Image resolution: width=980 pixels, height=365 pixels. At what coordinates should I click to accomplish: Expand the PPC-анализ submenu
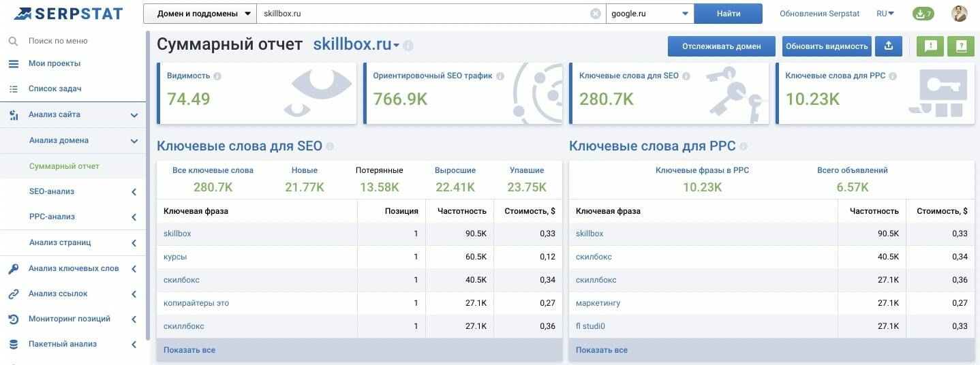pyautogui.click(x=134, y=217)
